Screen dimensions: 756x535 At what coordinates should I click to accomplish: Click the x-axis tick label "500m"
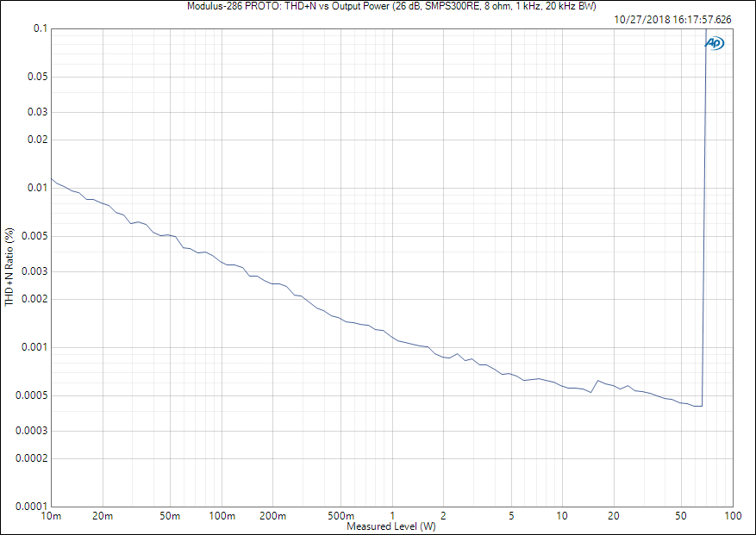(x=341, y=516)
